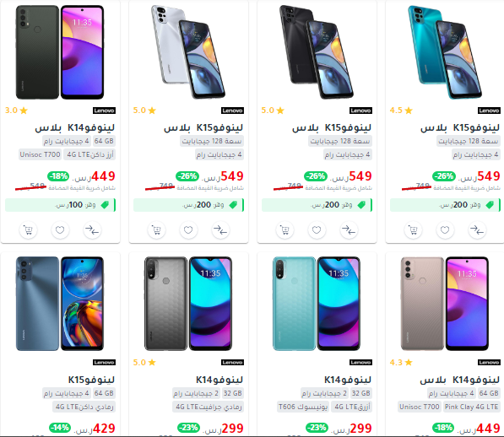Open the blue Lenovo K14 phone image
Image resolution: width=504 pixels, height=437 pixels.
317,304
